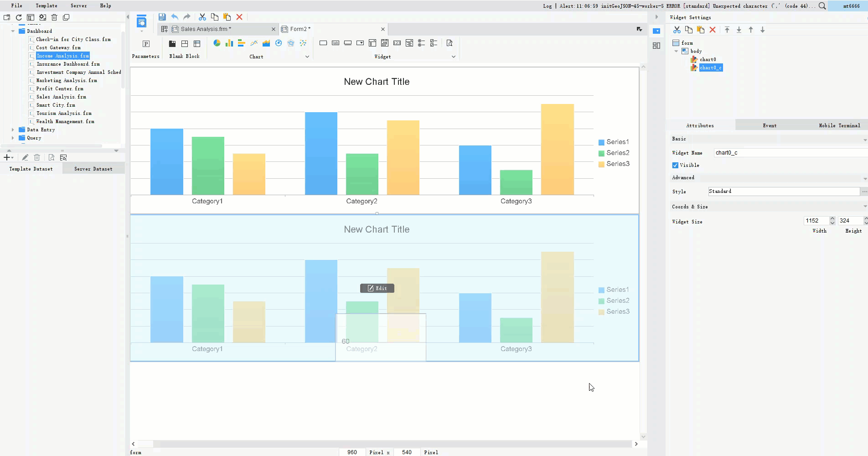Insert a pie chart from Chart toolbar
Viewport: 868px width, 456px height.
click(x=217, y=43)
